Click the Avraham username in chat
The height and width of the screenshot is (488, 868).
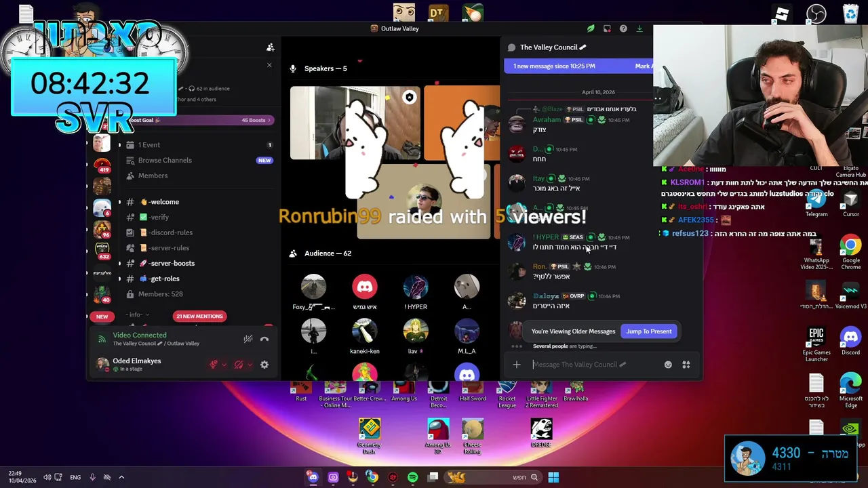(x=547, y=120)
